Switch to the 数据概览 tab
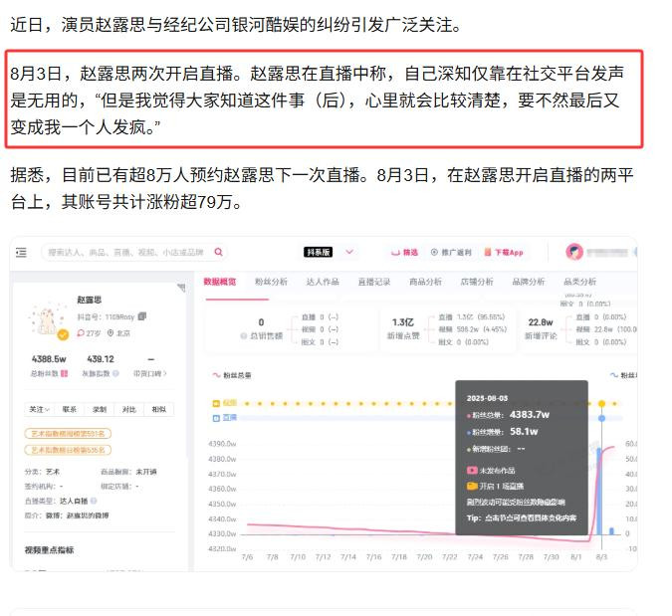The image size is (672, 616). pyautogui.click(x=219, y=282)
